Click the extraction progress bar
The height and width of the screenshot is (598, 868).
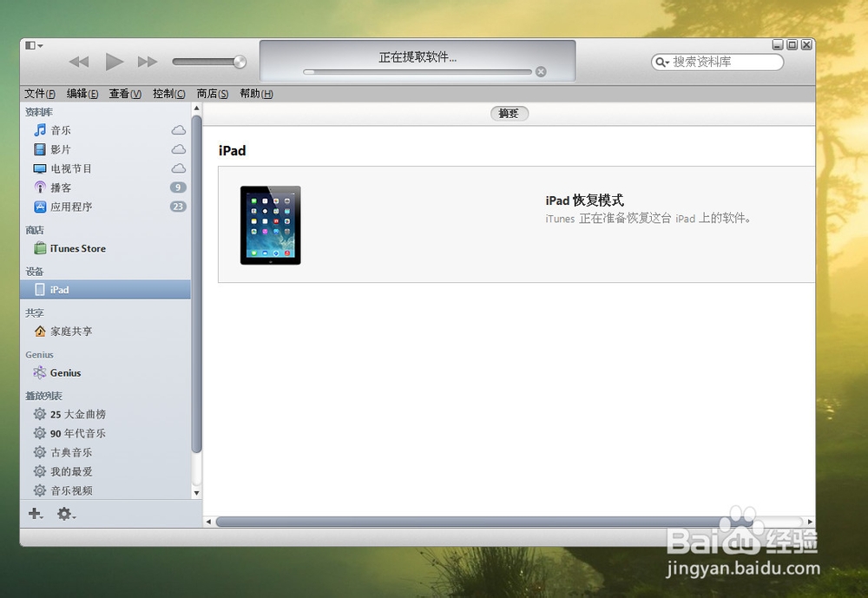(x=418, y=72)
